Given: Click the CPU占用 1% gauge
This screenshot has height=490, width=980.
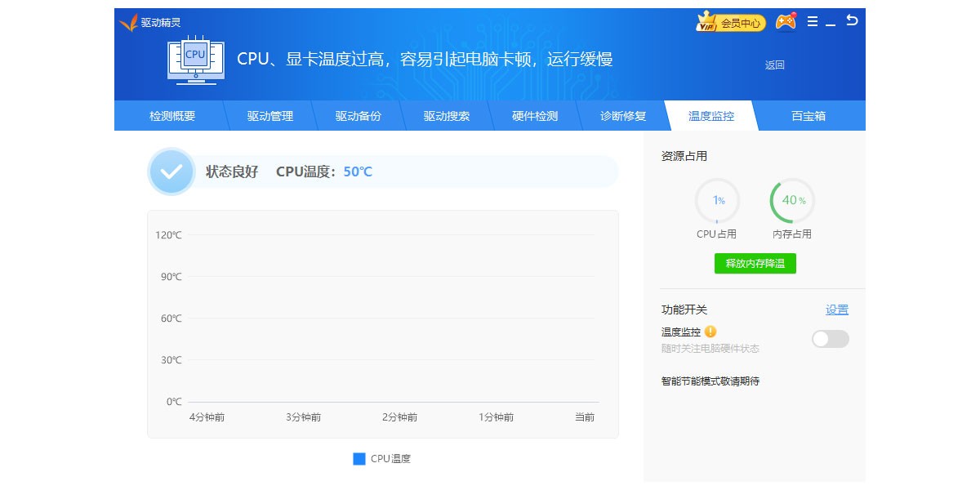Looking at the screenshot, I should [x=717, y=201].
